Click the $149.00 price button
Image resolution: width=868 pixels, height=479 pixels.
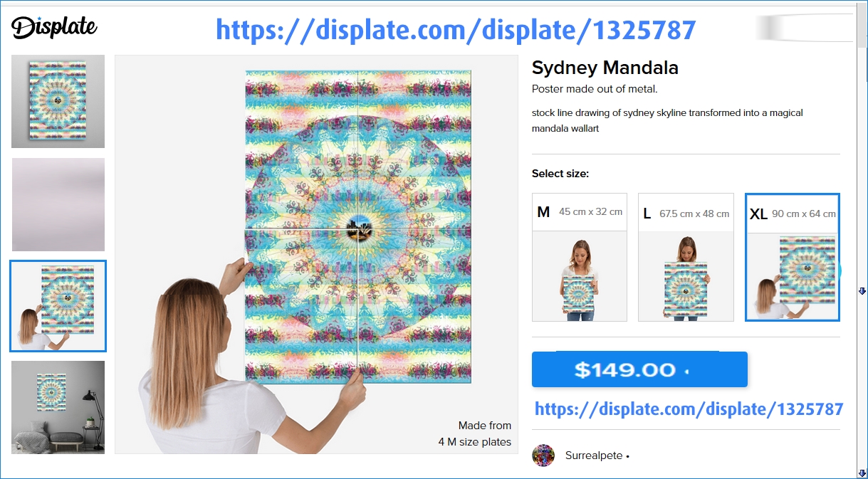click(639, 369)
